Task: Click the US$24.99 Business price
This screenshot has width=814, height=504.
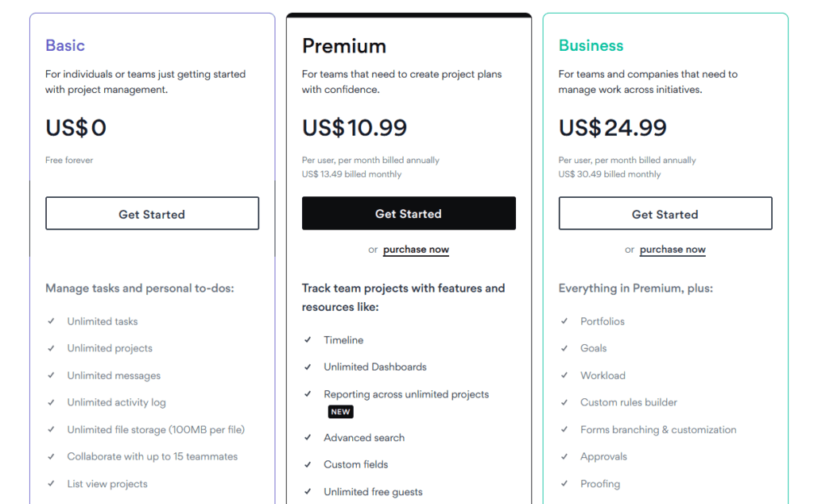Action: (613, 128)
